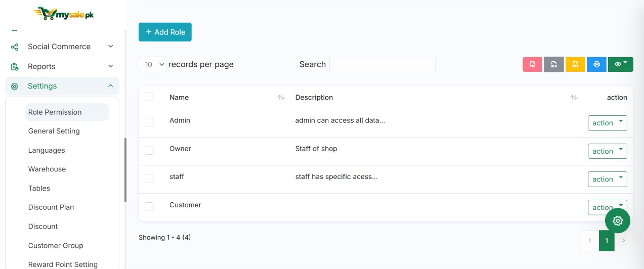Click the sidebar vertical scrollbar
Viewport: 644px width, 269px height.
coord(125,170)
